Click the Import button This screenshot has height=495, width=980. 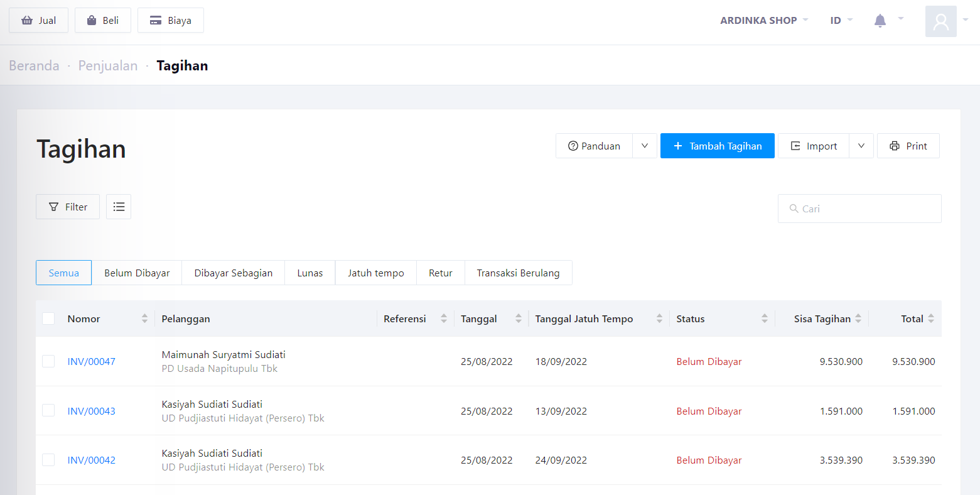[x=814, y=146]
